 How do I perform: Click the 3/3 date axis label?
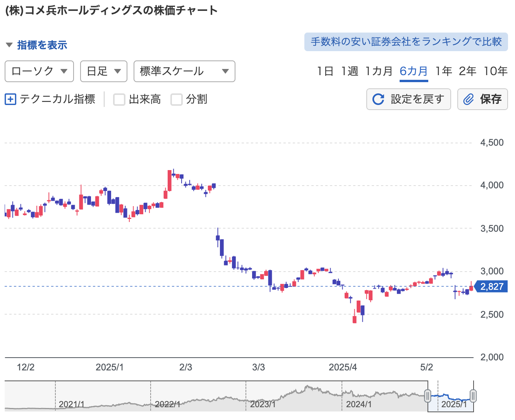tap(259, 367)
